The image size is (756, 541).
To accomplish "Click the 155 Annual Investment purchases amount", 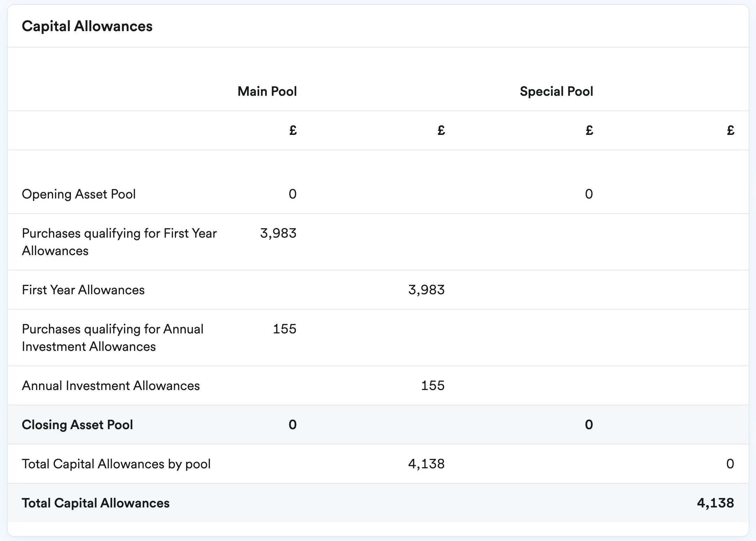I will (284, 329).
